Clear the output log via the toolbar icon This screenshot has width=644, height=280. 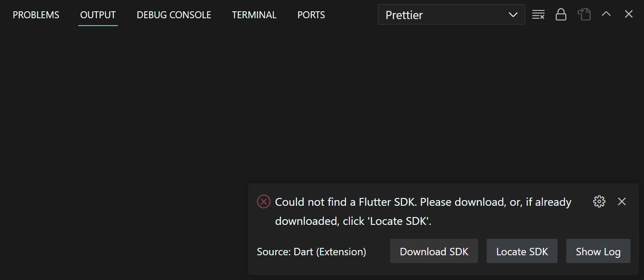[x=538, y=14]
